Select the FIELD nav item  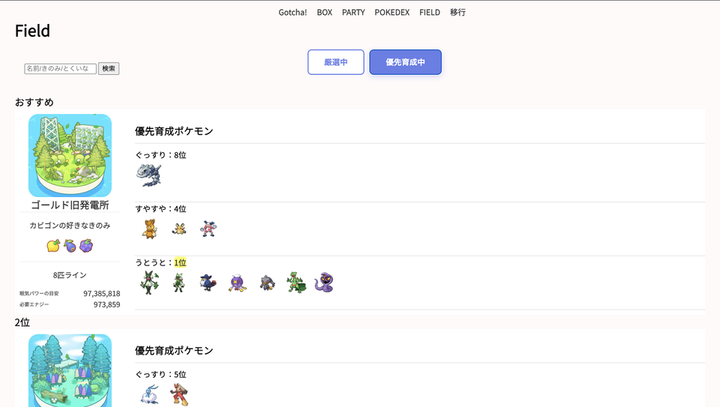pos(429,12)
